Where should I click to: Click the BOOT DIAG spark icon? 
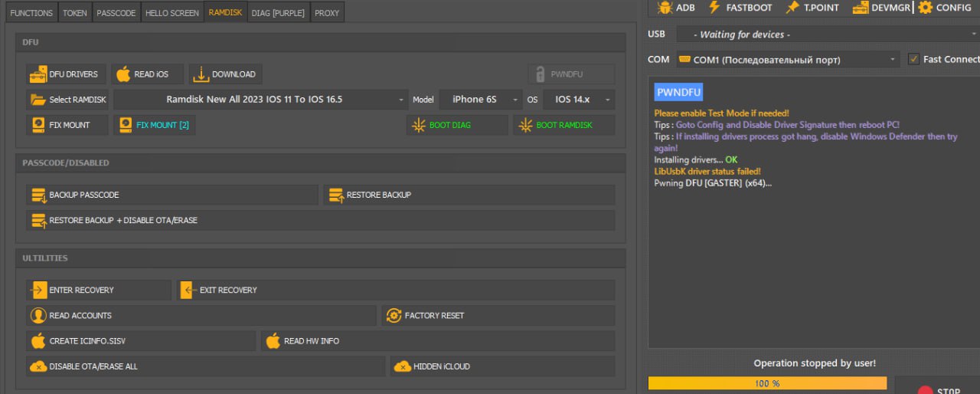(x=418, y=125)
